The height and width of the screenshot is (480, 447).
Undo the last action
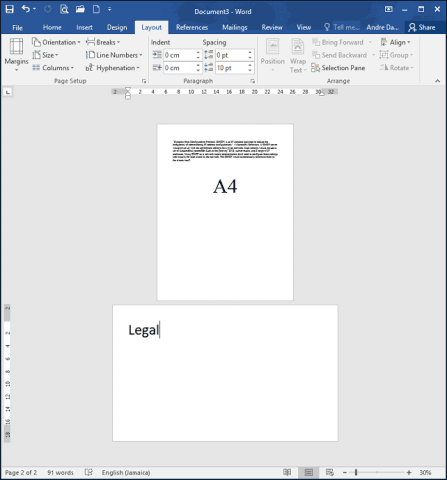click(26, 9)
